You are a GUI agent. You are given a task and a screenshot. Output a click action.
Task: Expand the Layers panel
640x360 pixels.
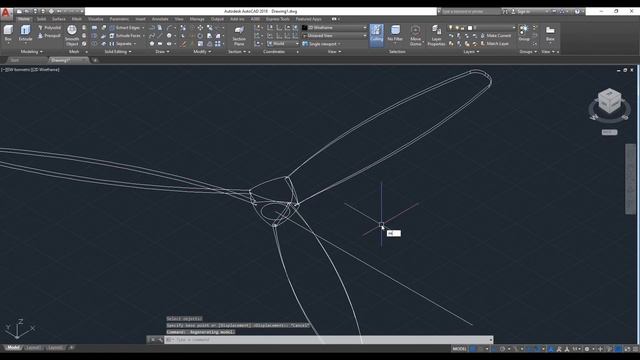[471, 52]
